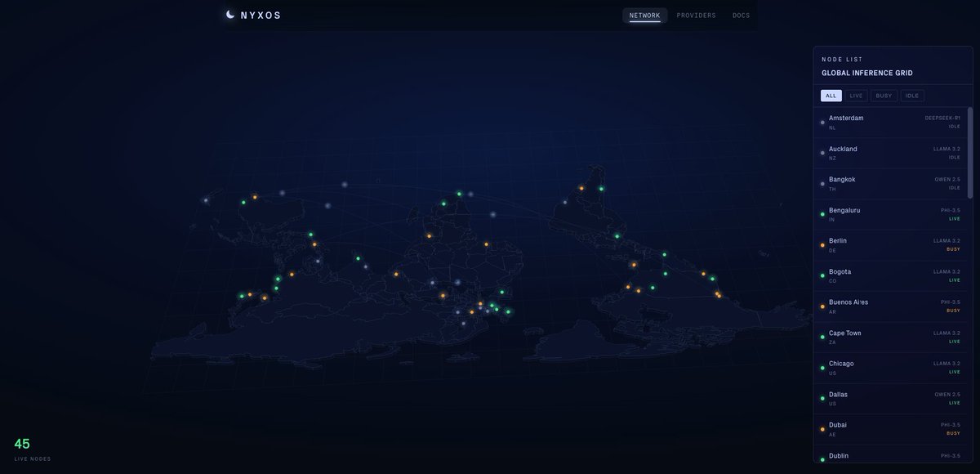Image resolution: width=980 pixels, height=474 pixels.
Task: Select the All node filter
Action: point(831,96)
